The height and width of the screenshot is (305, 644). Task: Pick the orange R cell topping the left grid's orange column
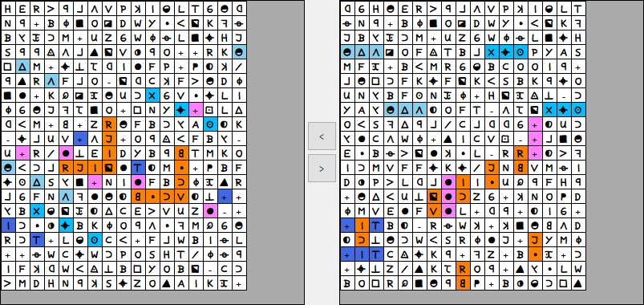tap(109, 124)
